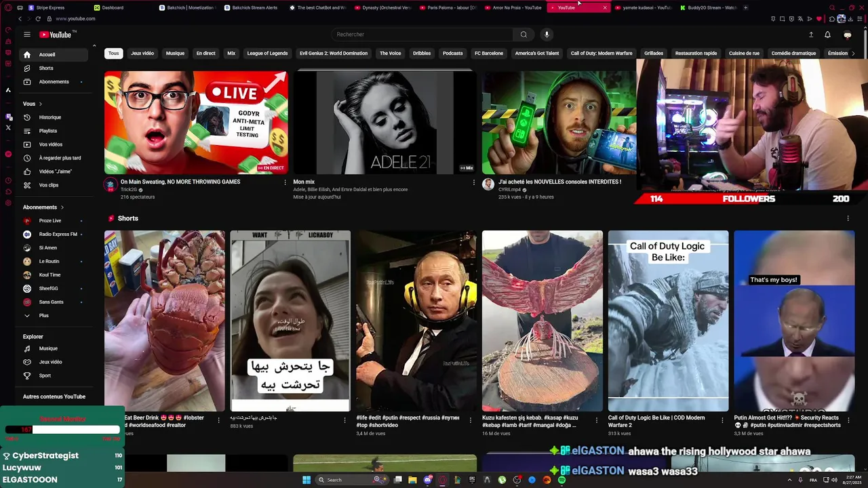
Task: Click the www.youtube.com address bar
Action: [x=75, y=19]
